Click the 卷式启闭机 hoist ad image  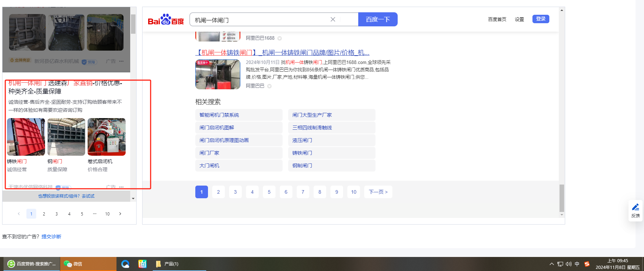107,137
